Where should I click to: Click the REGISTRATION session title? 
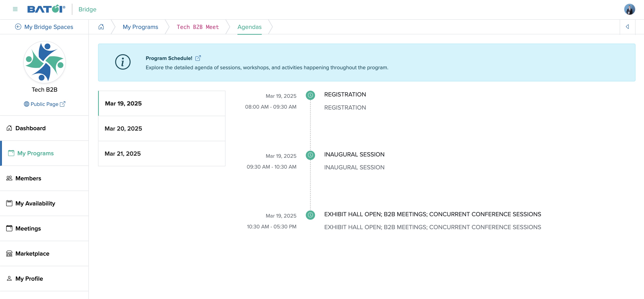(345, 94)
